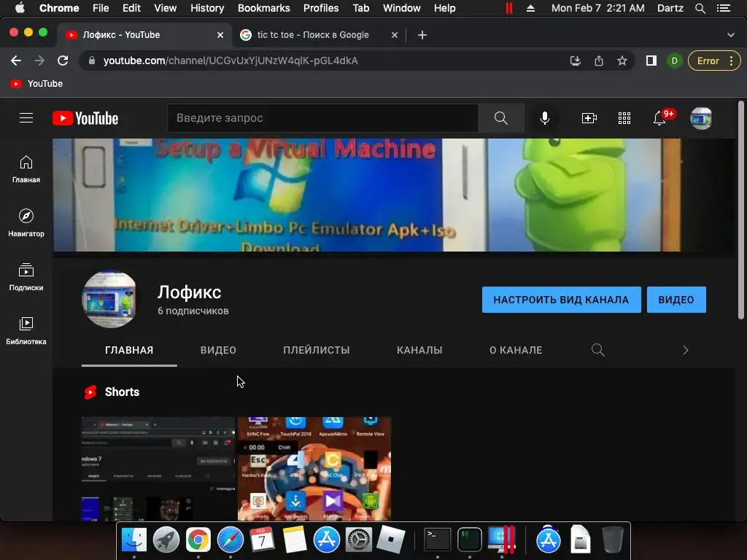
Task: Open System Preferences from the Dock
Action: pos(358,540)
